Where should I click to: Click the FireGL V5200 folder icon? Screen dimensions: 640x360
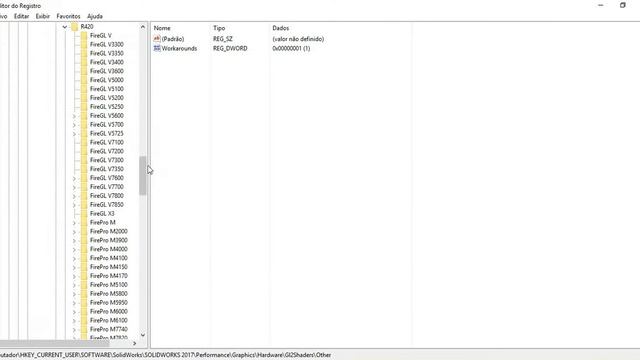pyautogui.click(x=84, y=98)
